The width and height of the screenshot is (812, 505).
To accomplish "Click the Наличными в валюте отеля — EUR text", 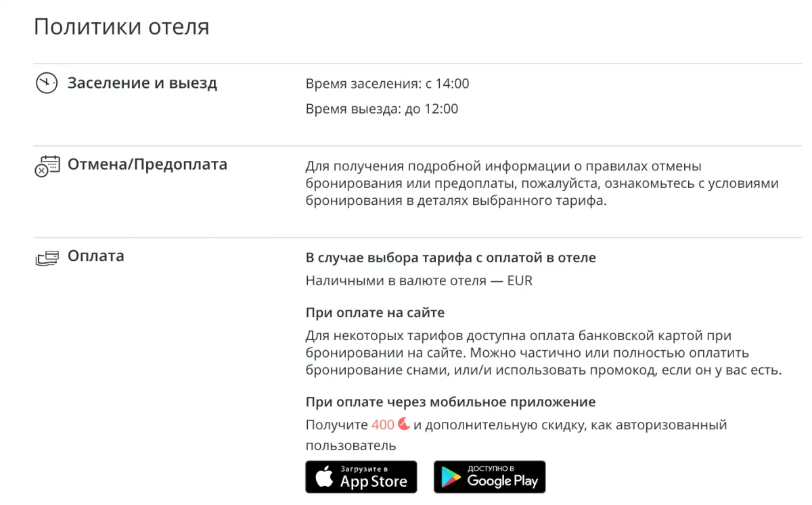I will (419, 280).
